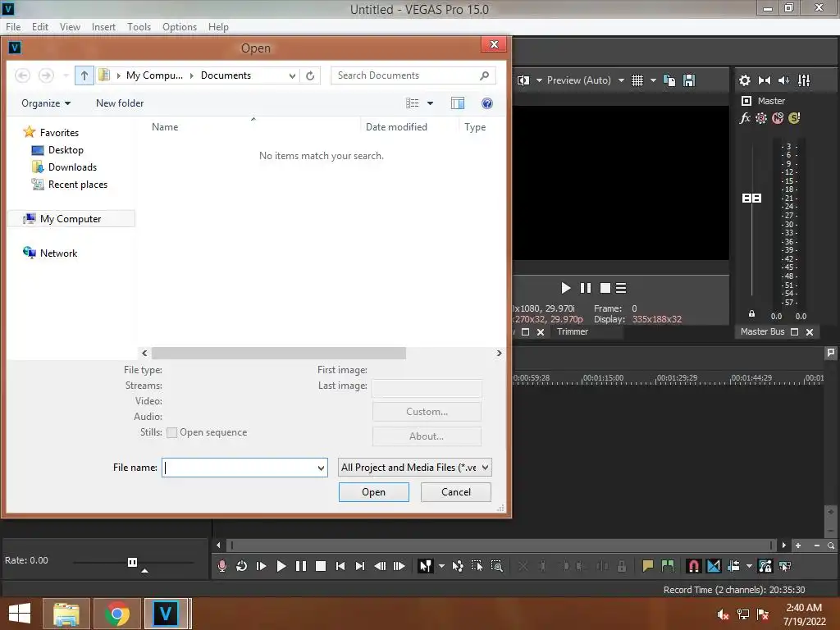The width and height of the screenshot is (840, 630).
Task: Copy snapshot to clipboard in preview
Action: click(x=669, y=80)
